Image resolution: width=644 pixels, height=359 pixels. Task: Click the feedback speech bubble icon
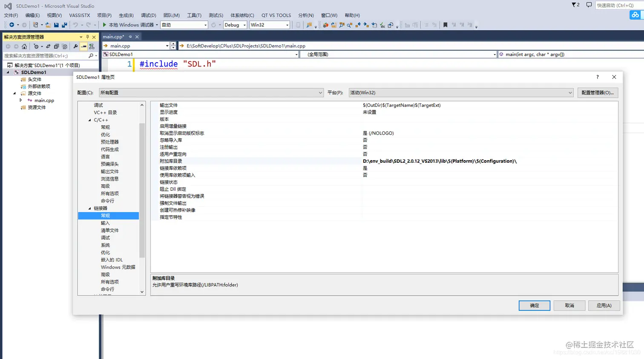(x=589, y=5)
